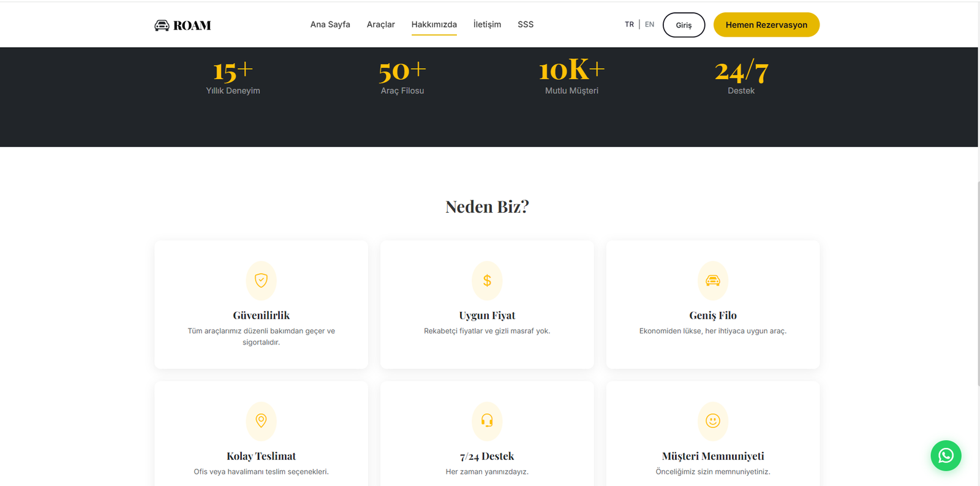Open the SSS page link
The height and width of the screenshot is (486, 980).
click(x=526, y=25)
